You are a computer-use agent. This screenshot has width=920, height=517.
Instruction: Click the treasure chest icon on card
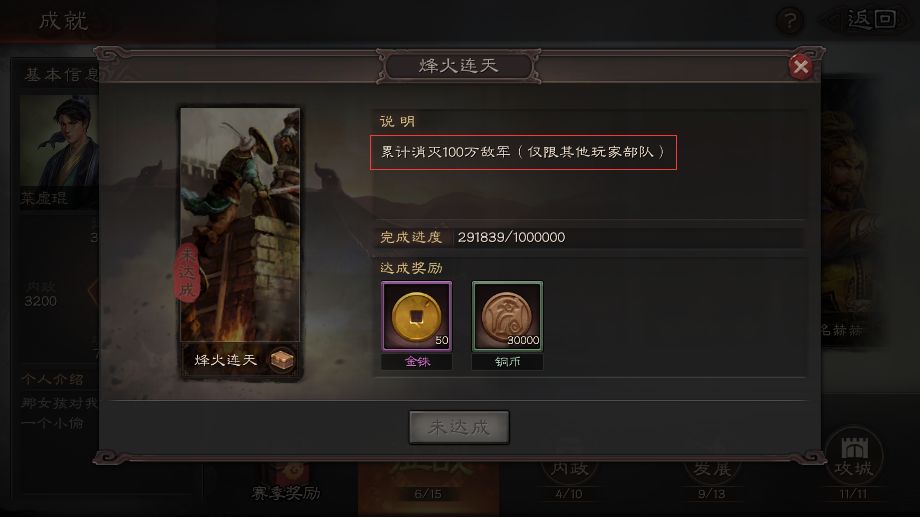[x=282, y=359]
